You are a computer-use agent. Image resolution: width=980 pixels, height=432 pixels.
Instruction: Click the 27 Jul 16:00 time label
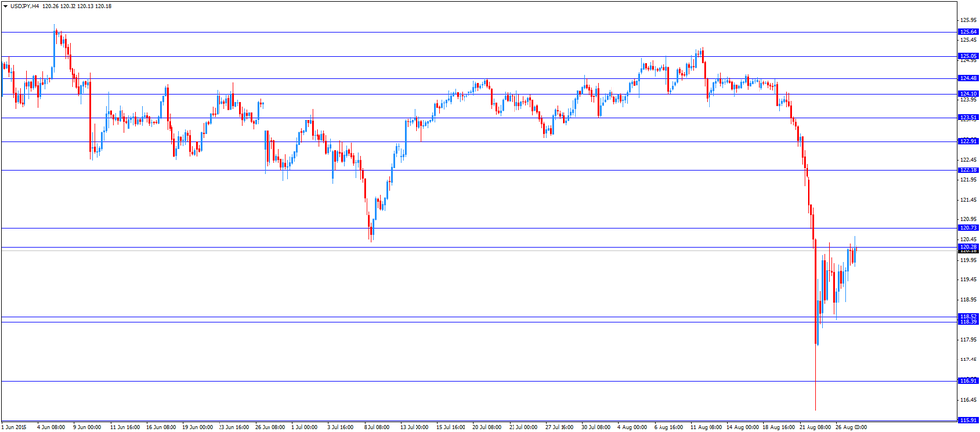(562, 428)
